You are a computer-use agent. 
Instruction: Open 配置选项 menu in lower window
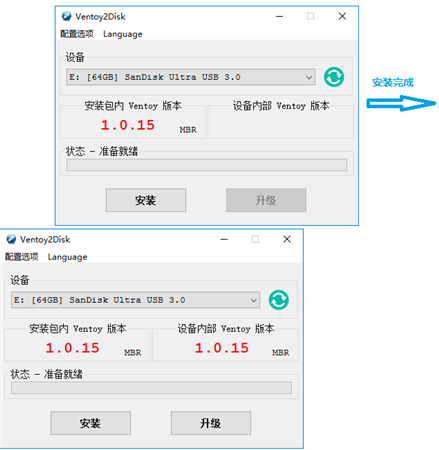[22, 257]
